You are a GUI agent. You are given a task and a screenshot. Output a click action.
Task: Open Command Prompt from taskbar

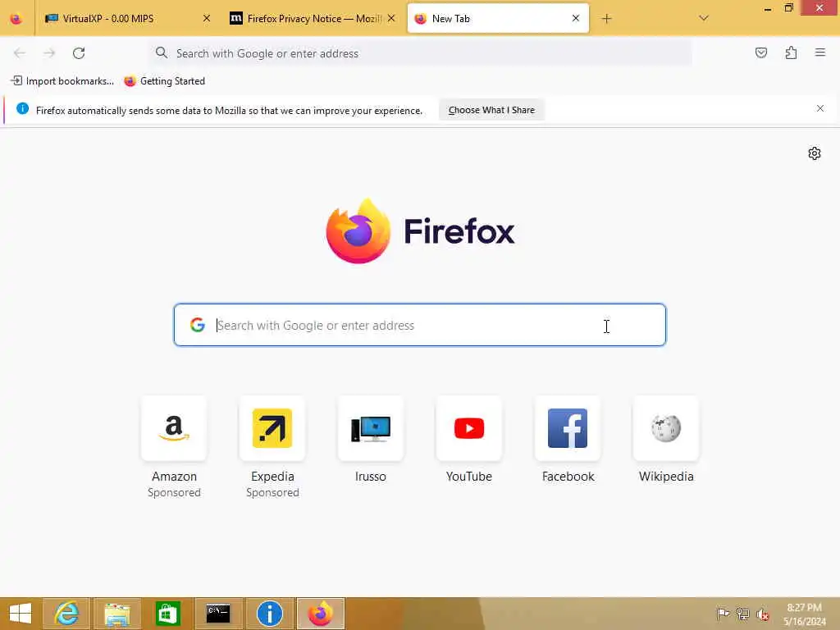pos(218,614)
